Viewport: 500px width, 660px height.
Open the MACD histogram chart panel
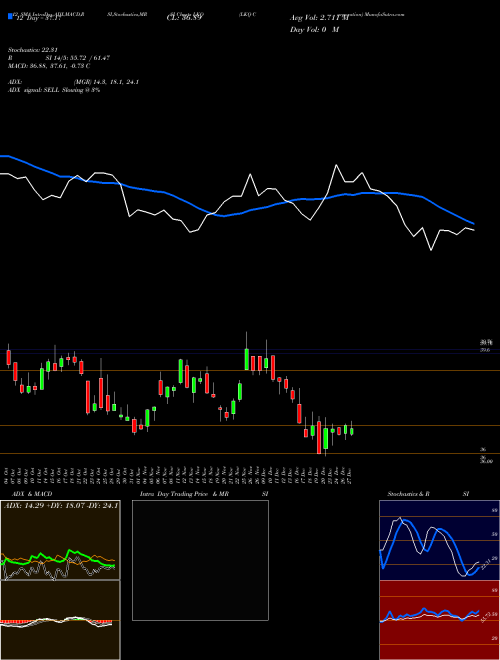(60, 620)
